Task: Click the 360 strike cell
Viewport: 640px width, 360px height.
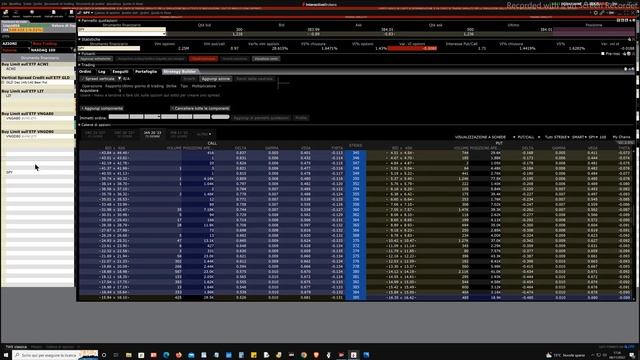Action: [x=356, y=209]
